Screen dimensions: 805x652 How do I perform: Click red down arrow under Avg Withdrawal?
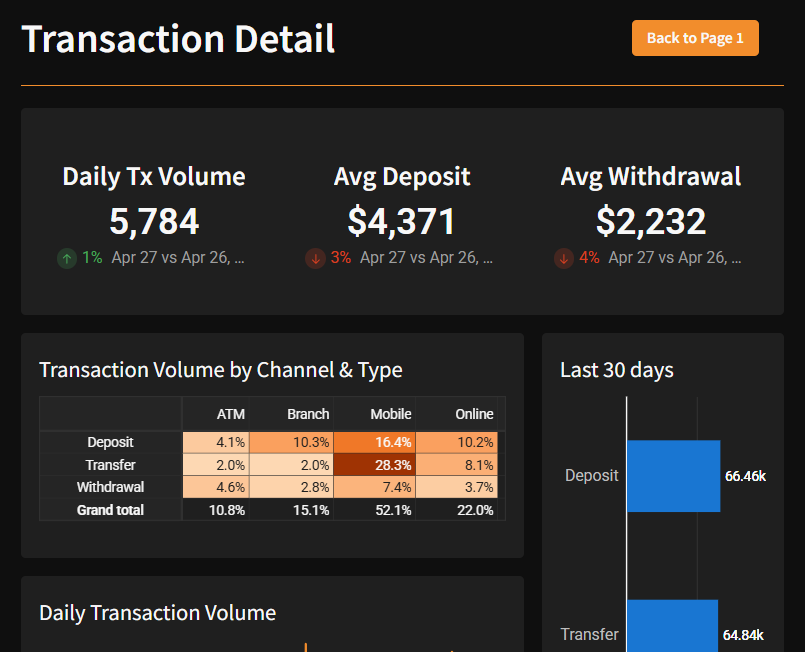pyautogui.click(x=563, y=258)
